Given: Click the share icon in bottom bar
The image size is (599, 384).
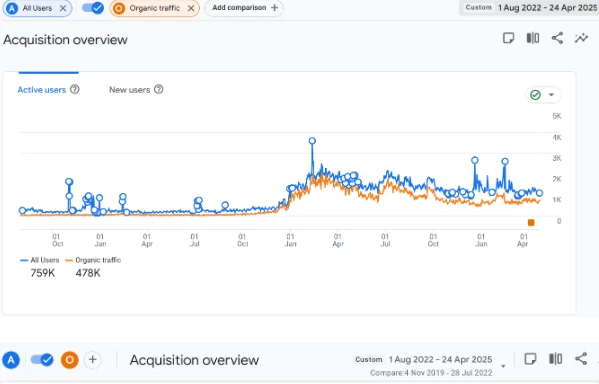Looking at the screenshot, I should pyautogui.click(x=581, y=359).
